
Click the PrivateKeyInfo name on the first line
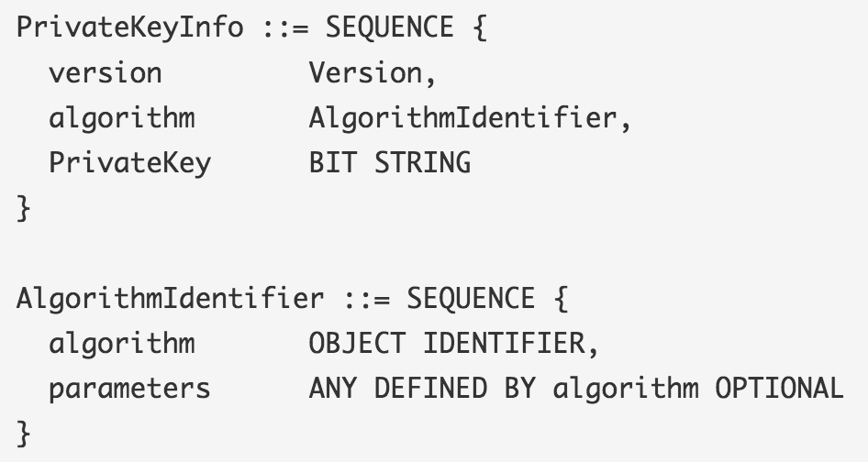130,27
